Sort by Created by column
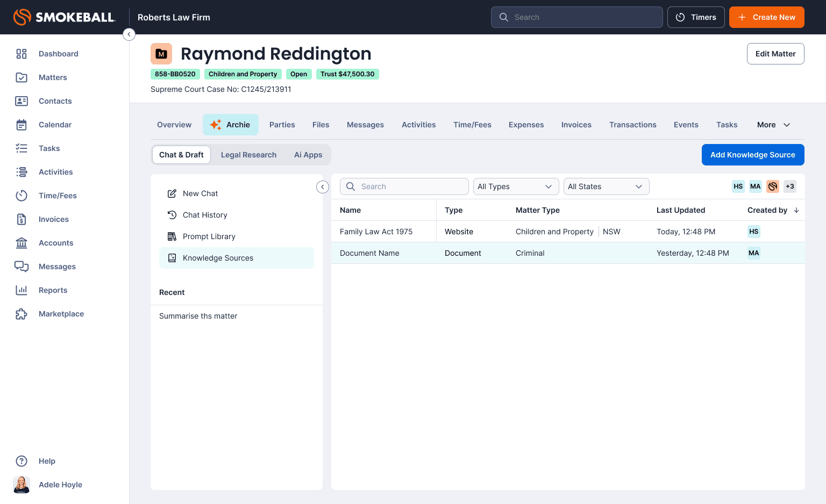The width and height of the screenshot is (826, 504). 773,210
